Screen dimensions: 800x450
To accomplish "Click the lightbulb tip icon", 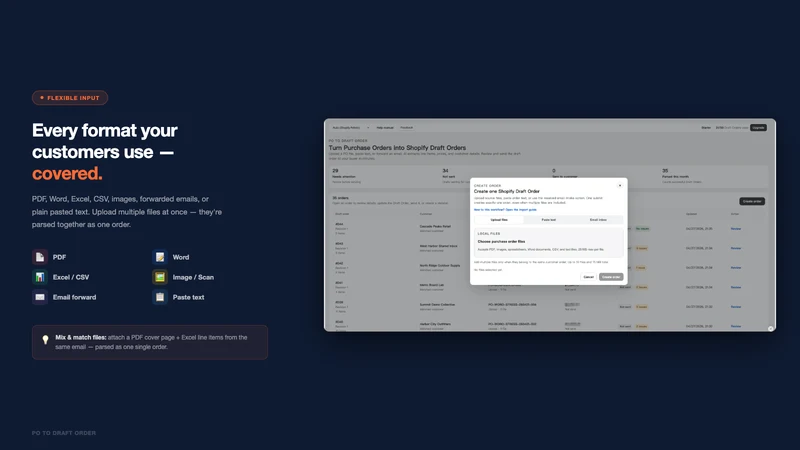I will 45,339.
